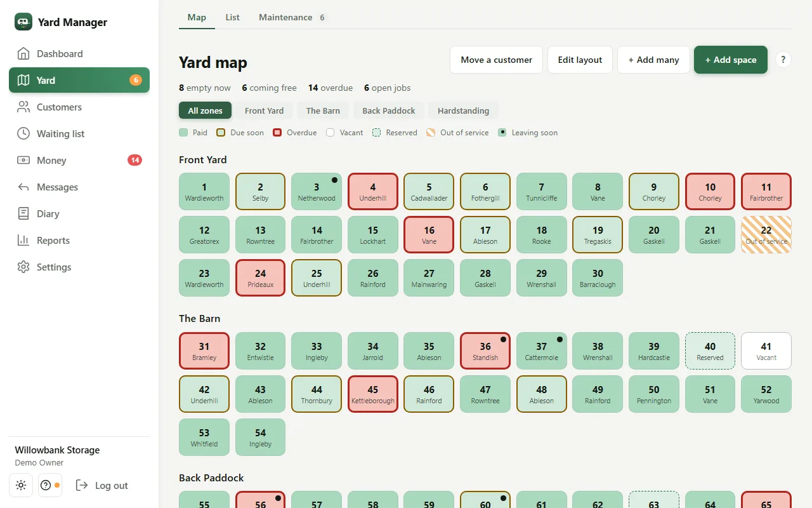Open Diary via its book icon
812x508 pixels.
(23, 213)
